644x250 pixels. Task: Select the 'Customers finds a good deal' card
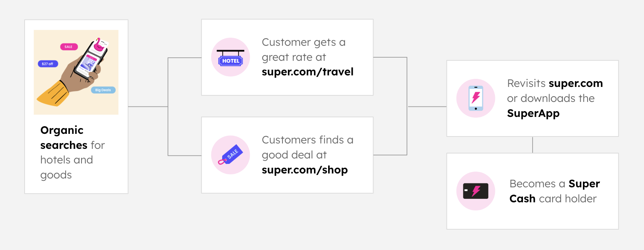pyautogui.click(x=287, y=155)
